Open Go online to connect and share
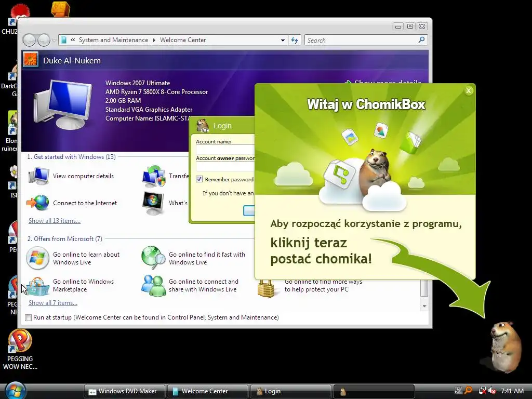The height and width of the screenshot is (399, 532). click(204, 285)
